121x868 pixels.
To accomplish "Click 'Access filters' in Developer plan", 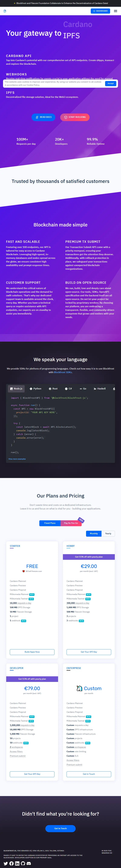I will point(16,751).
